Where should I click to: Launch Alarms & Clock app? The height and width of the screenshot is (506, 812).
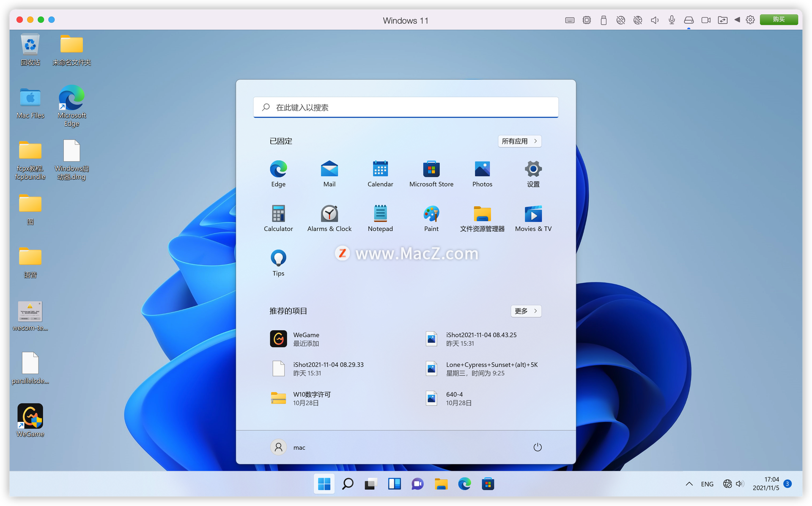[x=329, y=218]
